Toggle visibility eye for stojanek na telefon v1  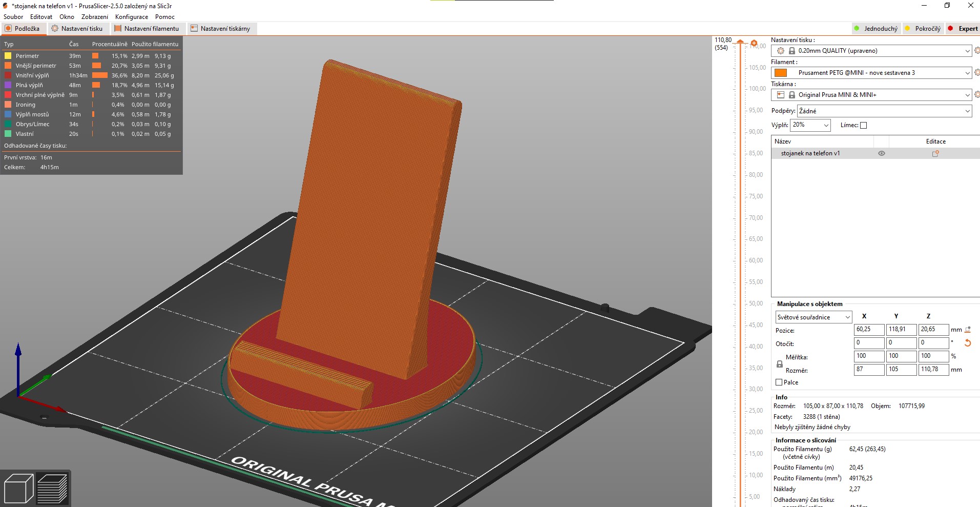tap(882, 153)
